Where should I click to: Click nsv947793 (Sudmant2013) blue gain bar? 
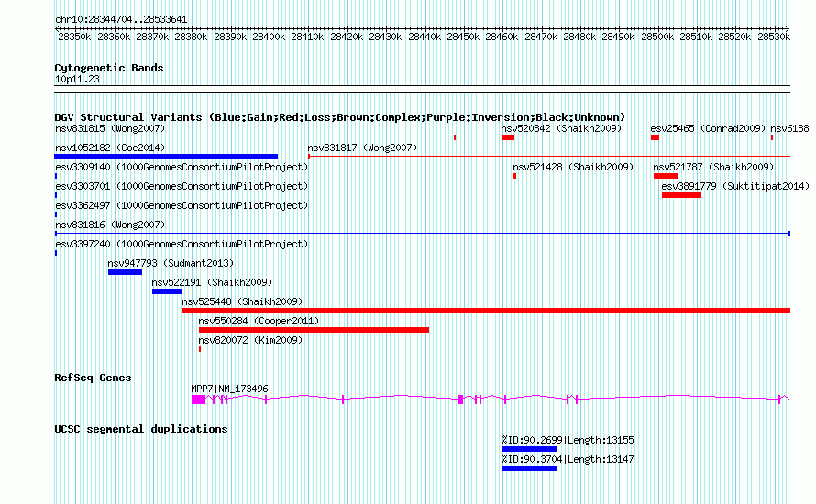click(125, 272)
